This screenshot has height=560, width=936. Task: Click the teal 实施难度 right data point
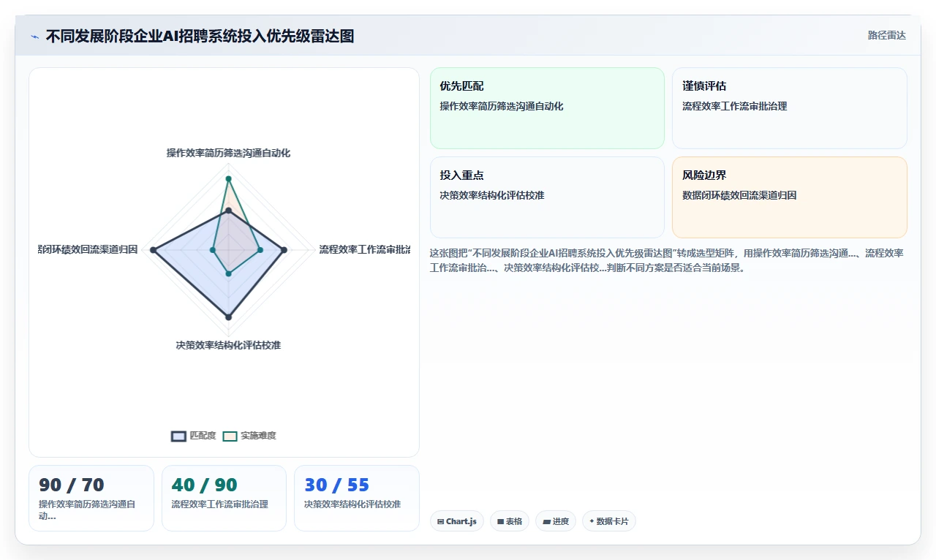tap(260, 250)
